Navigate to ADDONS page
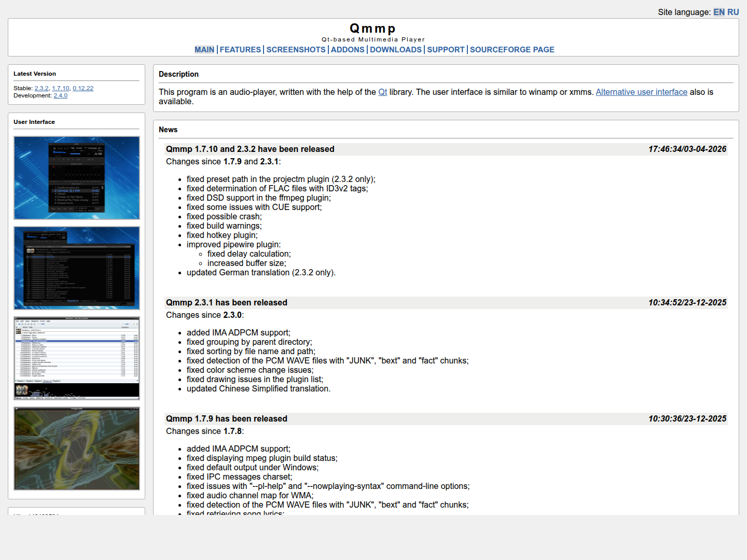The image size is (747, 560). coord(348,50)
